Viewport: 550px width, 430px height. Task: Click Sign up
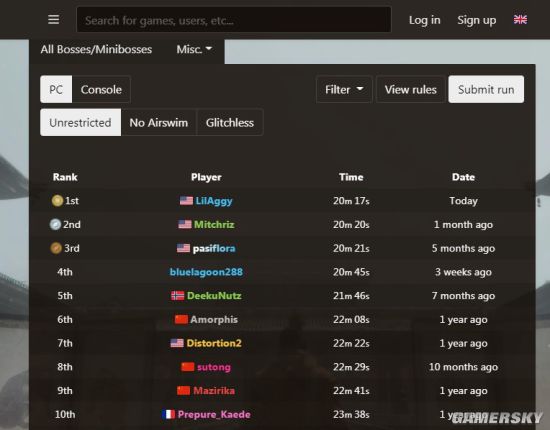[476, 20]
